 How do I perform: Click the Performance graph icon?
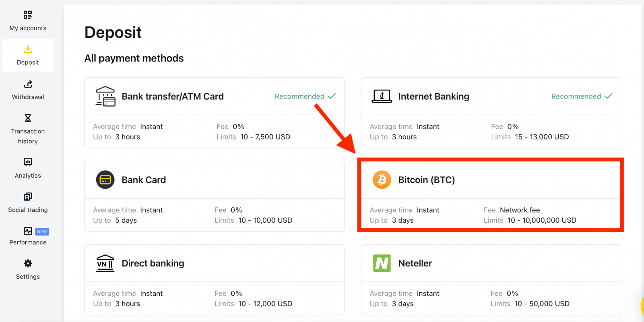(x=28, y=231)
